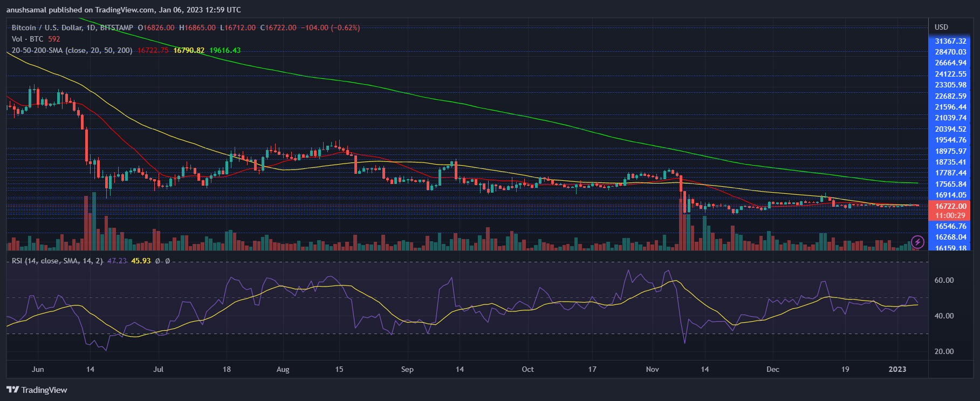
Task: Click the 2023 year label on time axis
Action: (897, 369)
